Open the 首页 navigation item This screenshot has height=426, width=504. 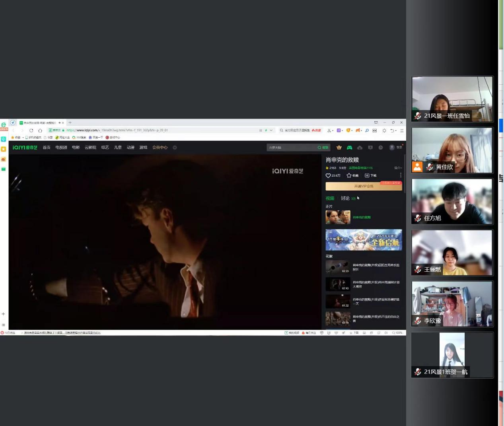[x=47, y=148]
